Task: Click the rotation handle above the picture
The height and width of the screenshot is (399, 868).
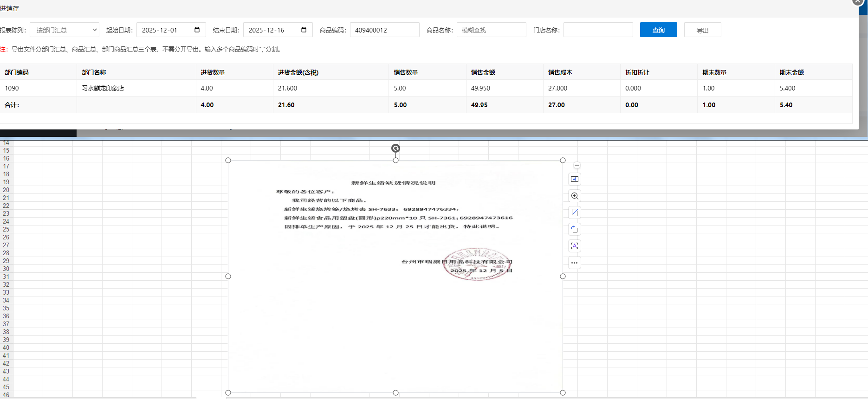Action: click(395, 148)
